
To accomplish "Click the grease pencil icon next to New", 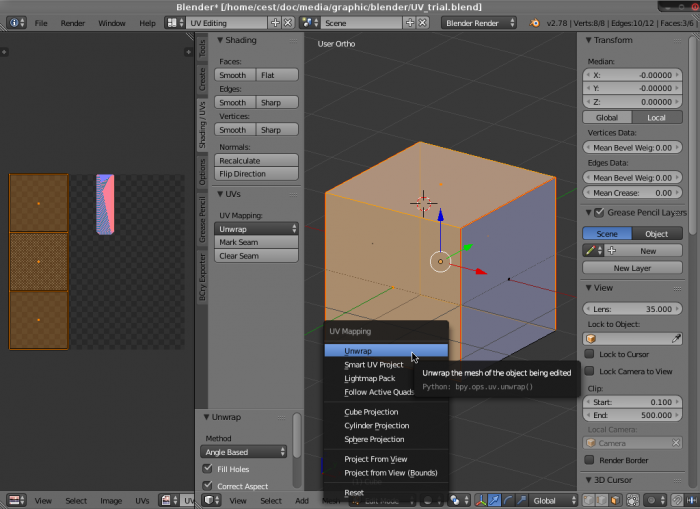I will [590, 251].
